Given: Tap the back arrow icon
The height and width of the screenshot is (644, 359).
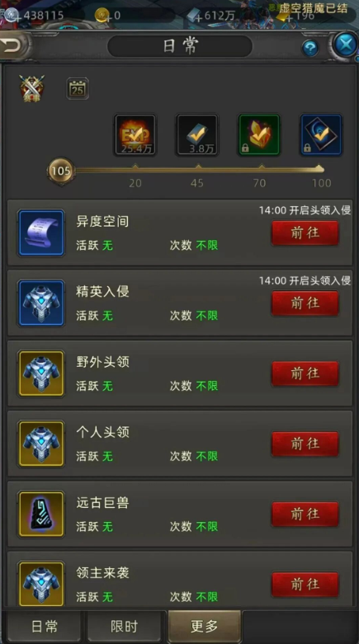Looking at the screenshot, I should [12, 45].
